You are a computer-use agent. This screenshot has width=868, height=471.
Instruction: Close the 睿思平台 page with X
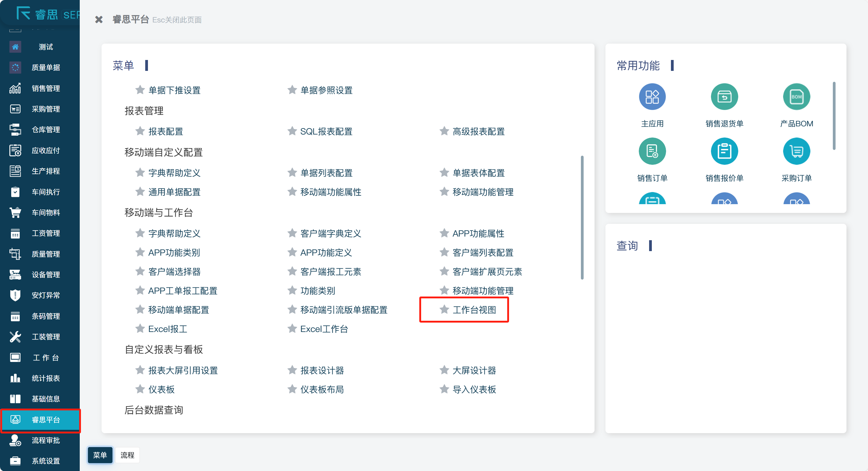[99, 19]
